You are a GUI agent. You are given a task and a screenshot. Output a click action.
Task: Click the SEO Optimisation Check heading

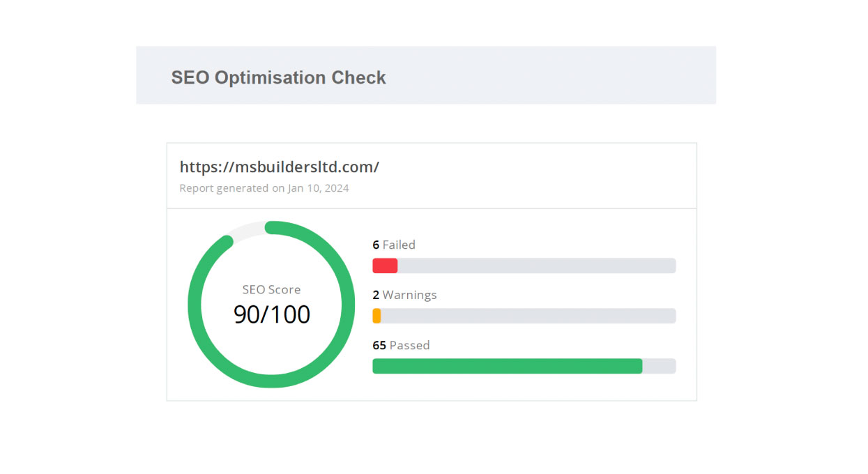[278, 77]
